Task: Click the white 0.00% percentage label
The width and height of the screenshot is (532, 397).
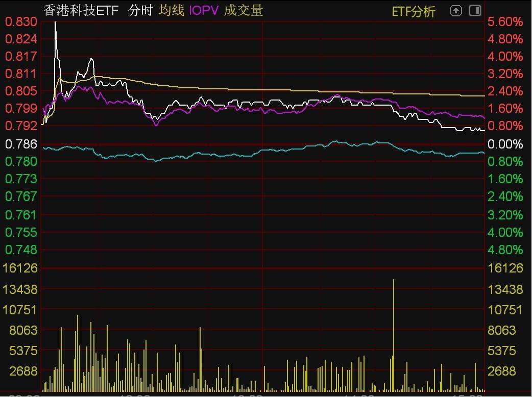Action: pyautogui.click(x=505, y=144)
